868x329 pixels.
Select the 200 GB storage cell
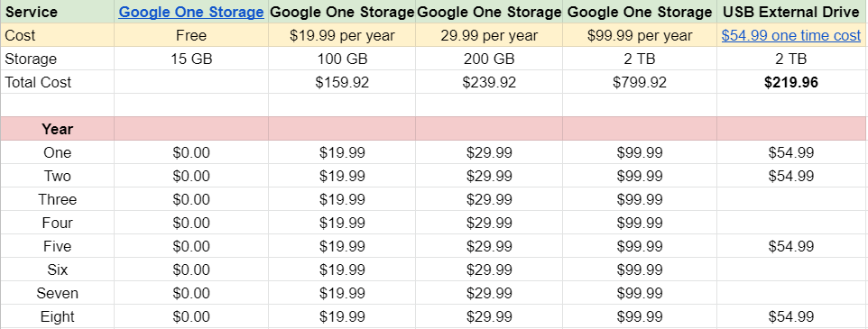click(489, 59)
